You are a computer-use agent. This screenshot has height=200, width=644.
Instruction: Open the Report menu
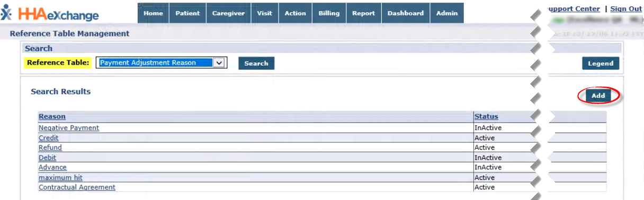point(363,13)
